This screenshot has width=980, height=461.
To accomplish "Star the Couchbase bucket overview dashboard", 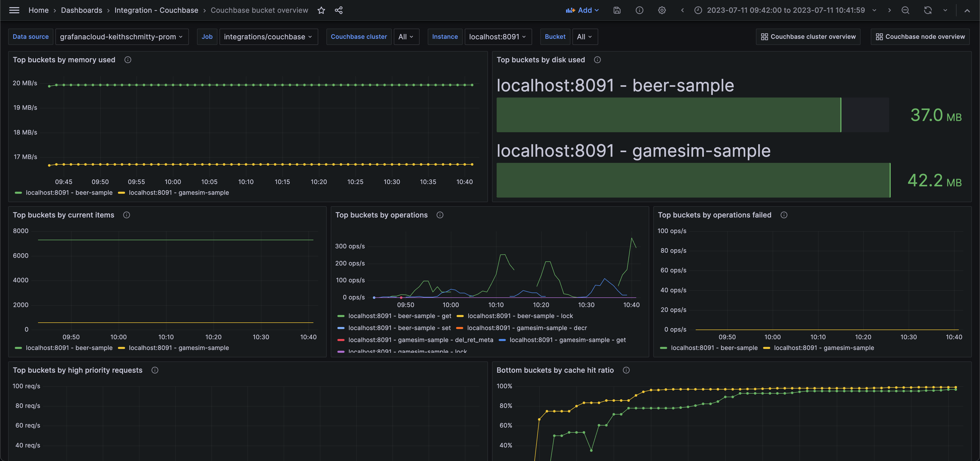I will [322, 10].
